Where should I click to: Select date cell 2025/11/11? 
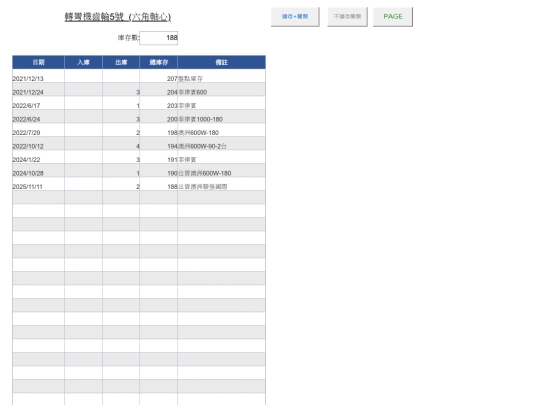pos(38,184)
